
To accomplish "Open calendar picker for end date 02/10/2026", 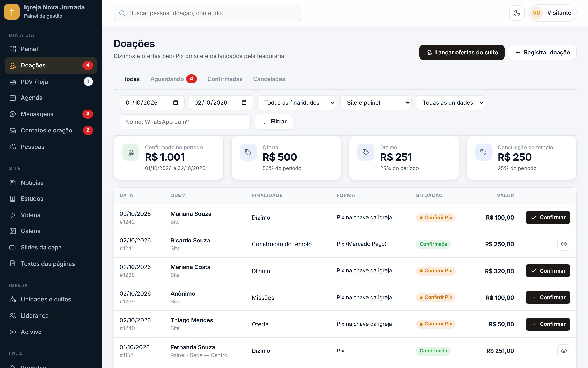I will [x=244, y=103].
